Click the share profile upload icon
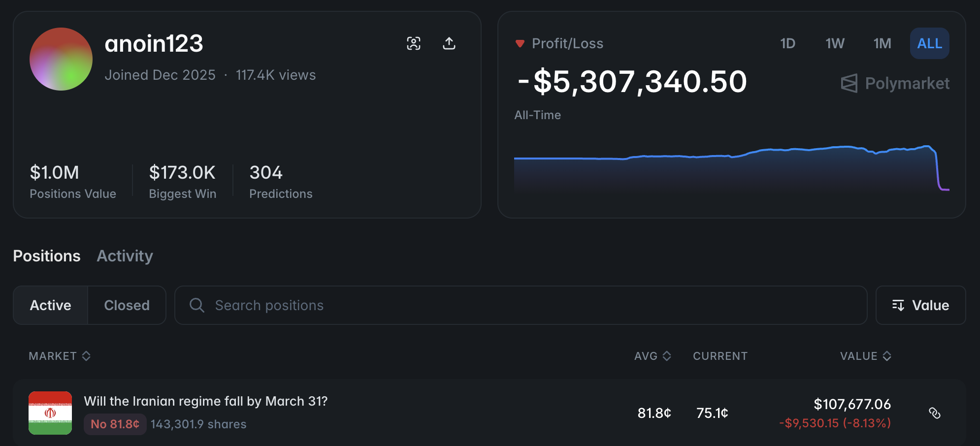980x446 pixels. (x=449, y=43)
